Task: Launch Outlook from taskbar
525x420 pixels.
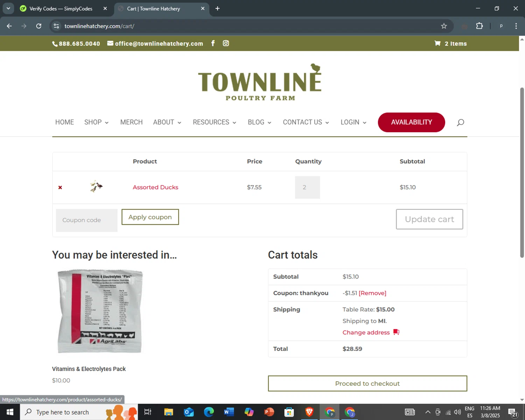Action: pos(189,412)
